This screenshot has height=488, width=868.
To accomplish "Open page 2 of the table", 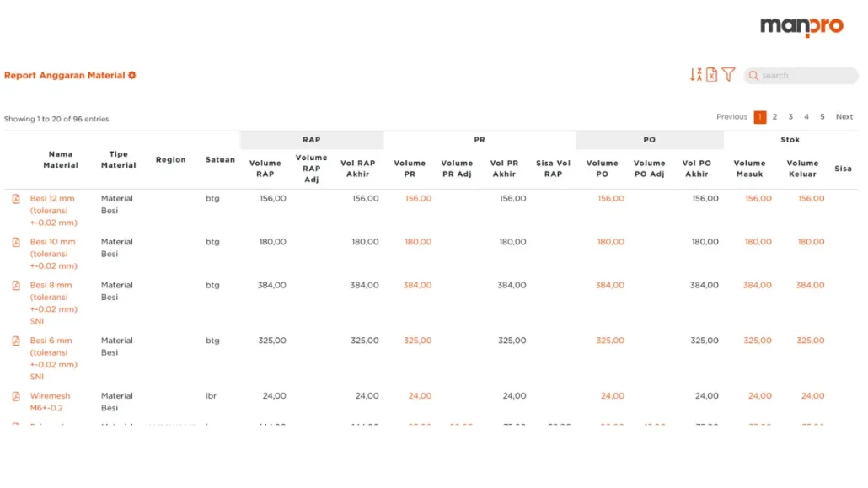I will tap(774, 117).
